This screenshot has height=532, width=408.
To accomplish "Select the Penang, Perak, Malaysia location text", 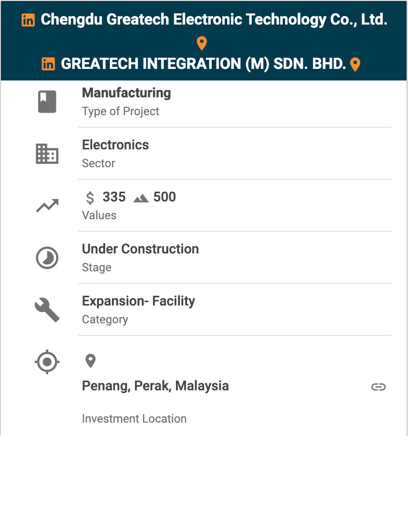I will pyautogui.click(x=155, y=386).
